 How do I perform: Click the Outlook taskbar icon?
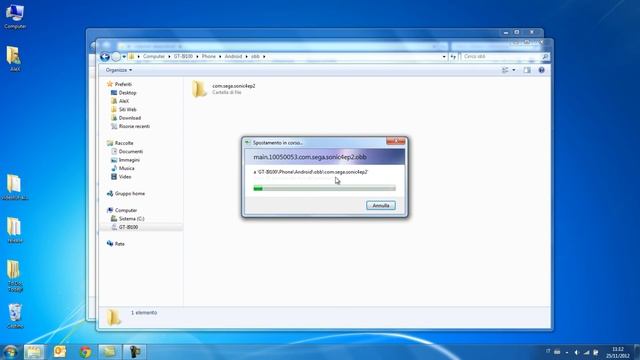(x=60, y=351)
